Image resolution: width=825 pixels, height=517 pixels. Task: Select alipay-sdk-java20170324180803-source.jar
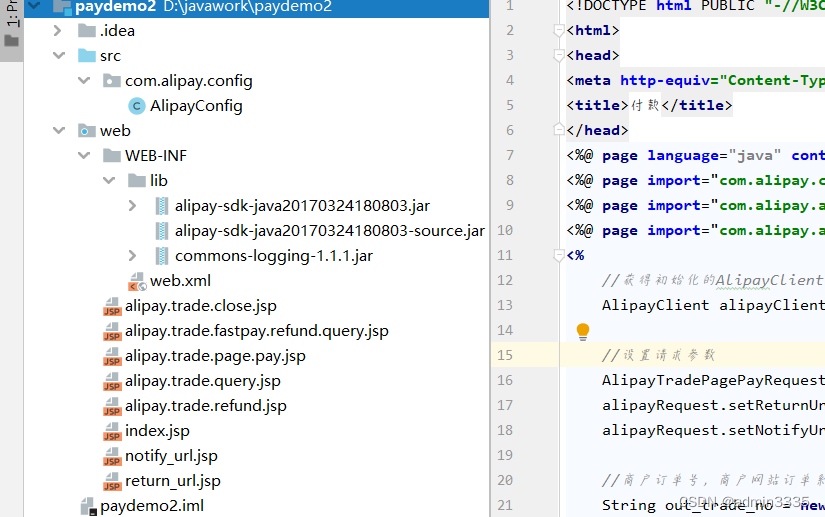(330, 230)
